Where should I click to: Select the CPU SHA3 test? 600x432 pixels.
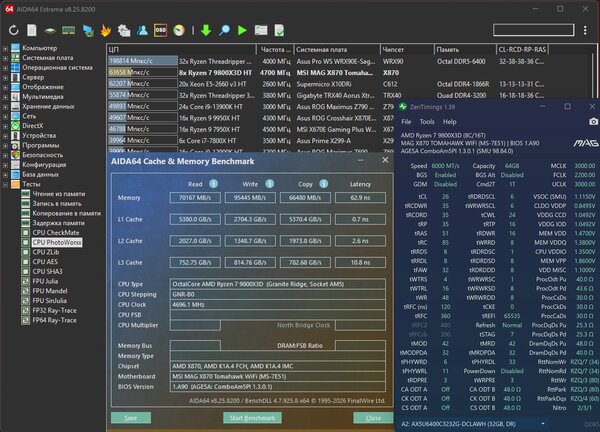coord(47,271)
